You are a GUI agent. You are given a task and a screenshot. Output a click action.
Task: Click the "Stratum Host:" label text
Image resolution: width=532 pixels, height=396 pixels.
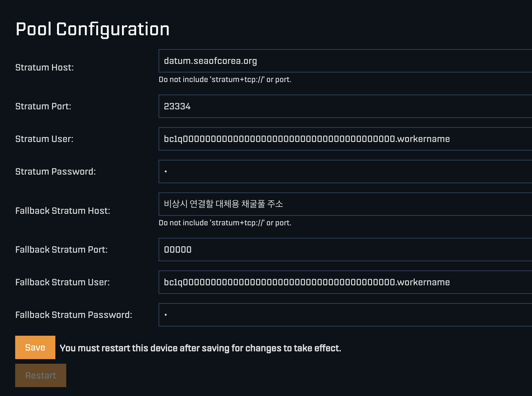(x=44, y=68)
